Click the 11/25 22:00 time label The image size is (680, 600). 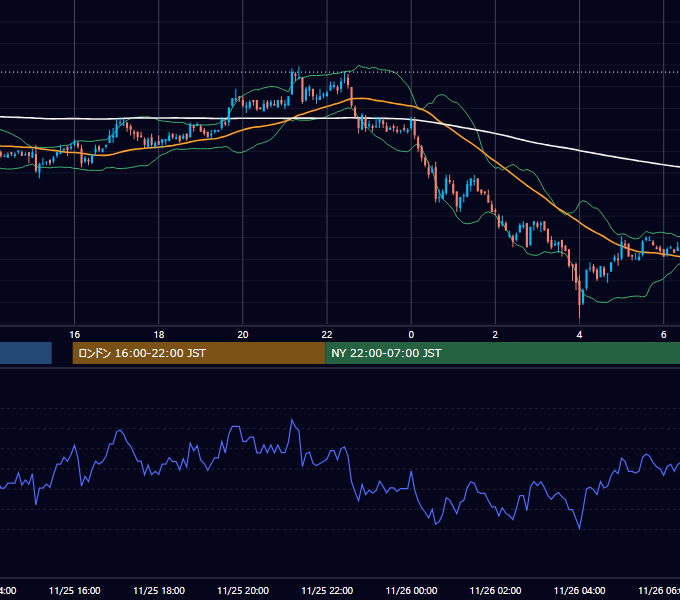click(x=327, y=590)
